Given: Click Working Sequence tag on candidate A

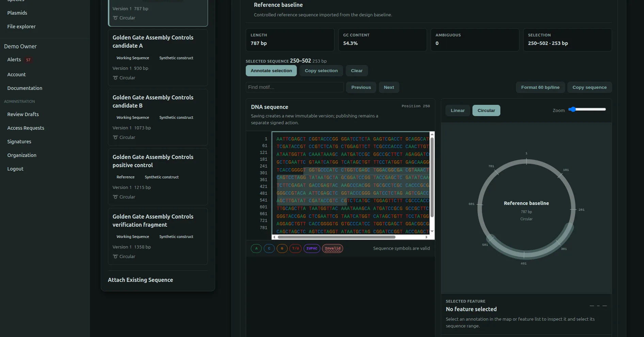Looking at the screenshot, I should coord(133,58).
